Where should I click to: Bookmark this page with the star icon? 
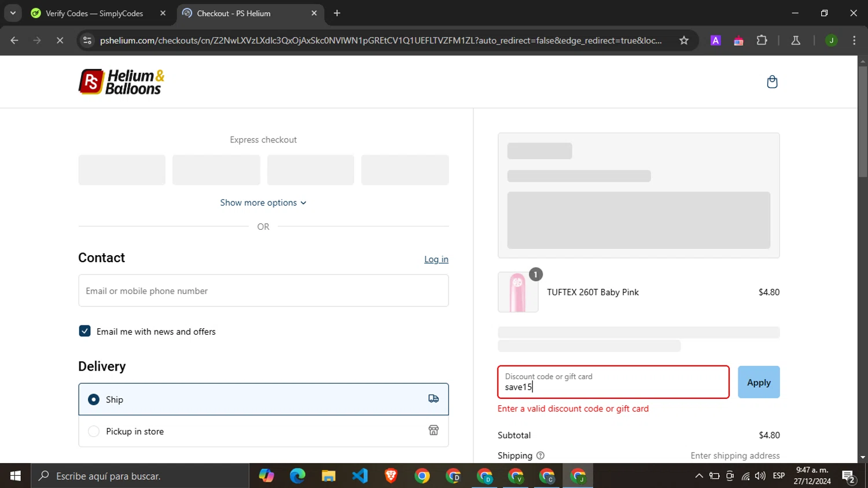(684, 41)
